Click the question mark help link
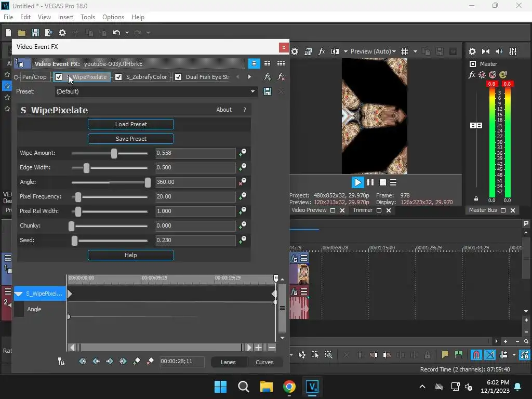532x399 pixels. [x=245, y=110]
